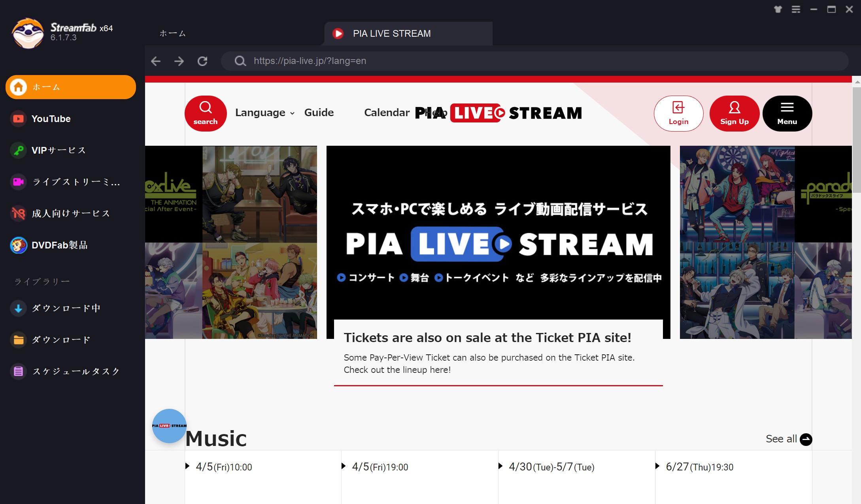This screenshot has width=861, height=504.
Task: Select the PIA LIVE STREAM tab
Action: click(408, 34)
